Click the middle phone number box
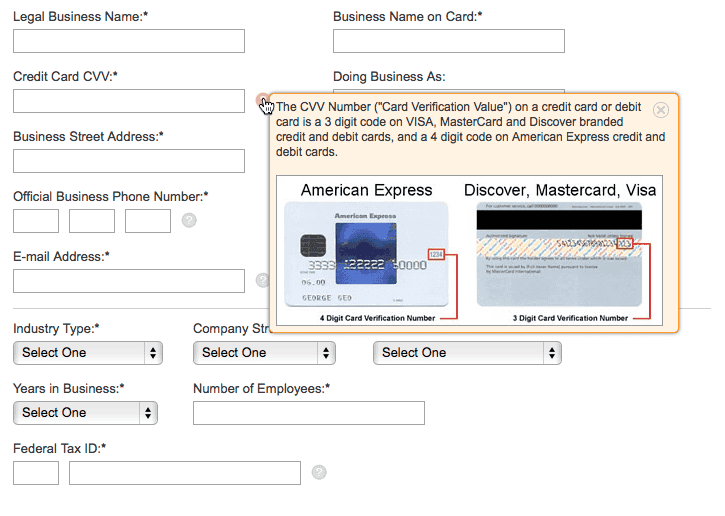Viewport: 725px width, 516px height. [x=92, y=221]
